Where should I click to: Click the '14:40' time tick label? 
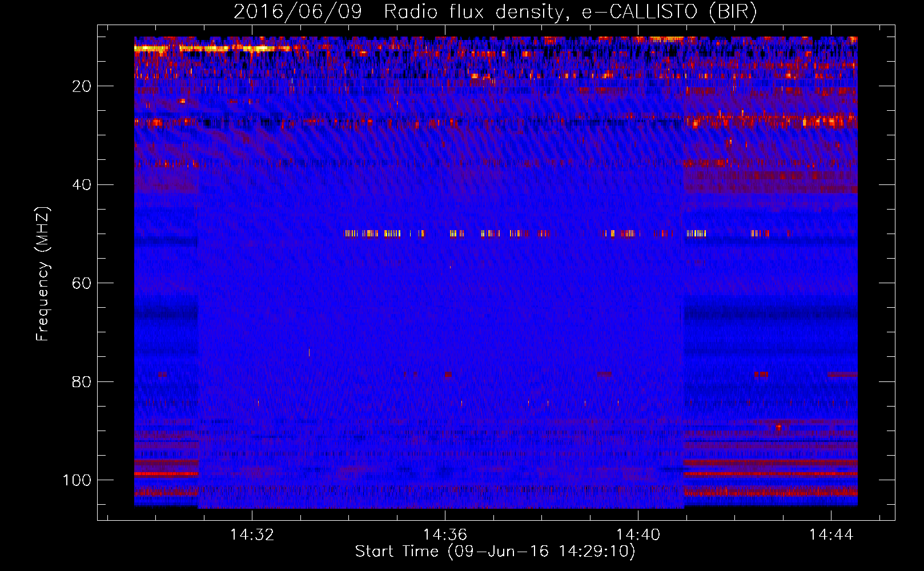coord(638,535)
